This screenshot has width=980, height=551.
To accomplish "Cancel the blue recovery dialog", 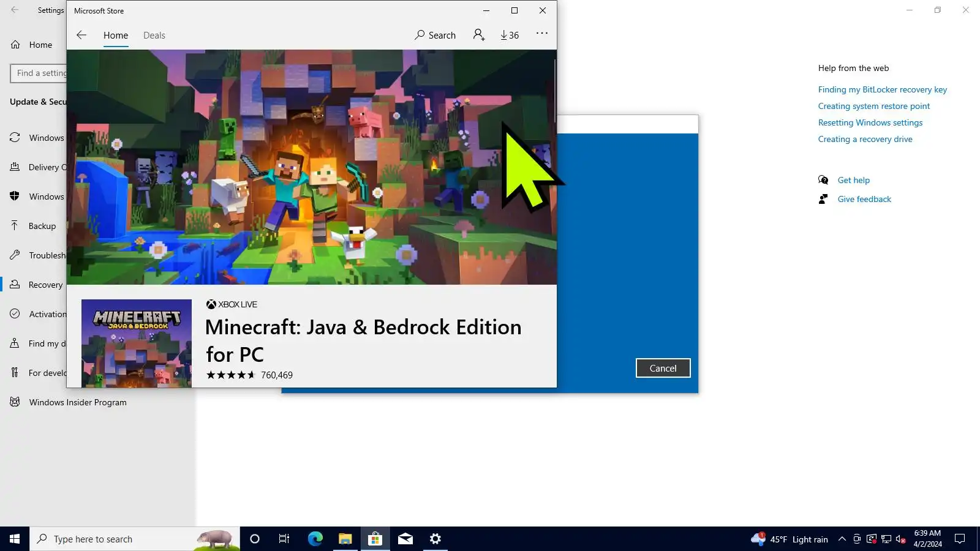I will point(663,368).
